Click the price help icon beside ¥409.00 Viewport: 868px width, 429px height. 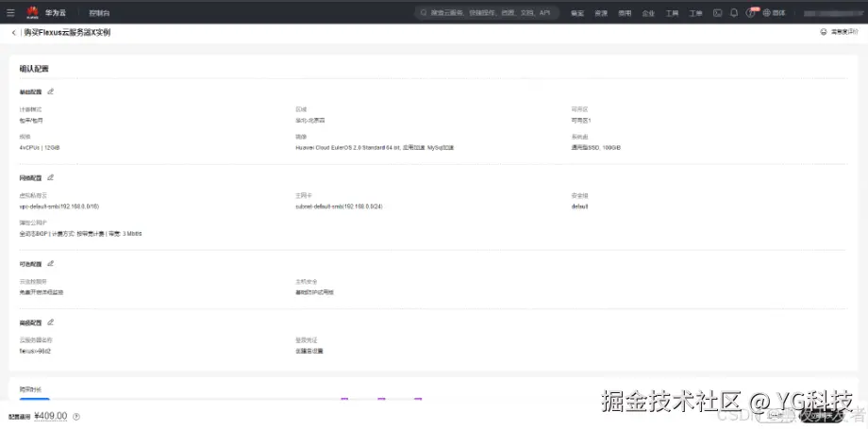point(76,417)
